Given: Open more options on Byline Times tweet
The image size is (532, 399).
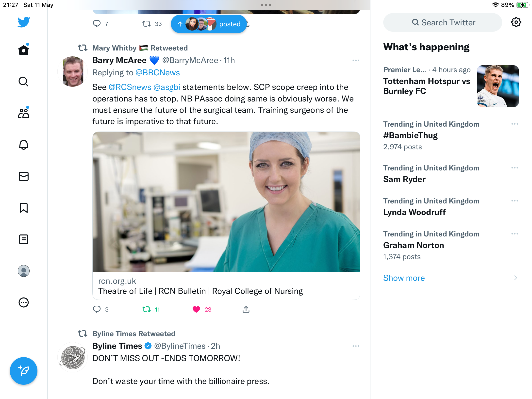Looking at the screenshot, I should pyautogui.click(x=356, y=346).
